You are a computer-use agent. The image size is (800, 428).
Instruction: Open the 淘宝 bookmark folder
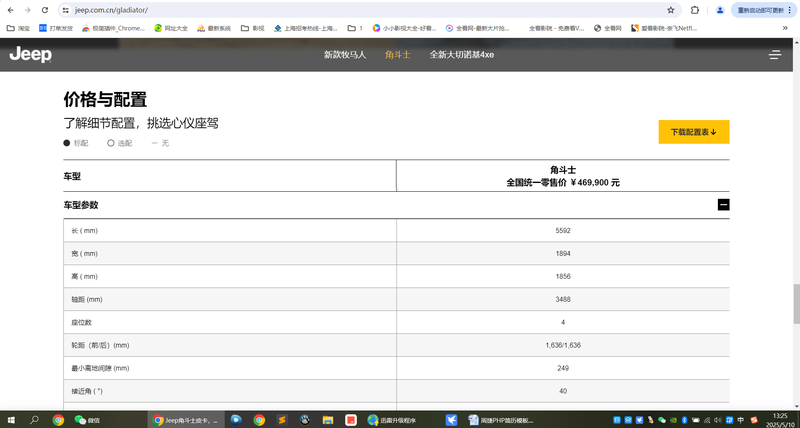point(18,29)
